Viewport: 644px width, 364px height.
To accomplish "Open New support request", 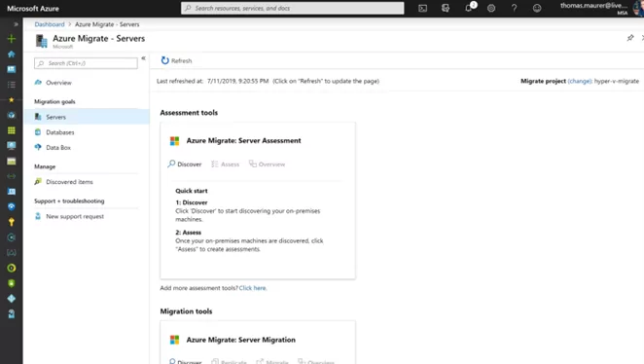I will point(75,216).
